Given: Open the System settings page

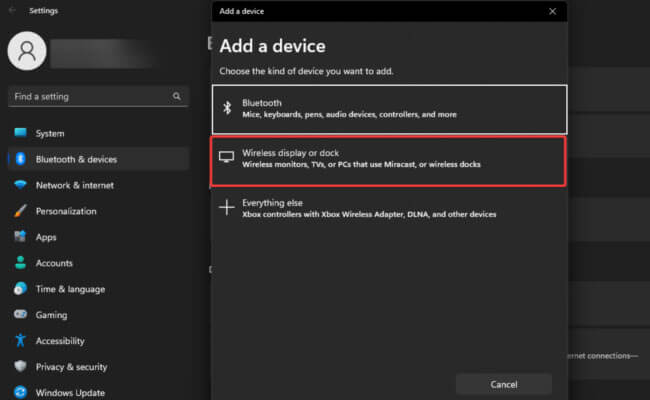Looking at the screenshot, I should pos(99,133).
